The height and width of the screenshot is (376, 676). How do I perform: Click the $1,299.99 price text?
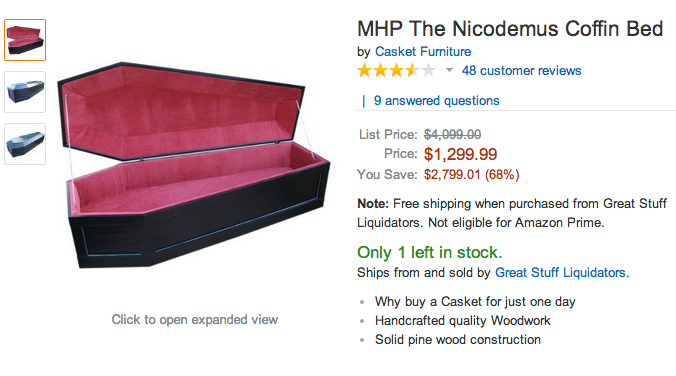[460, 154]
